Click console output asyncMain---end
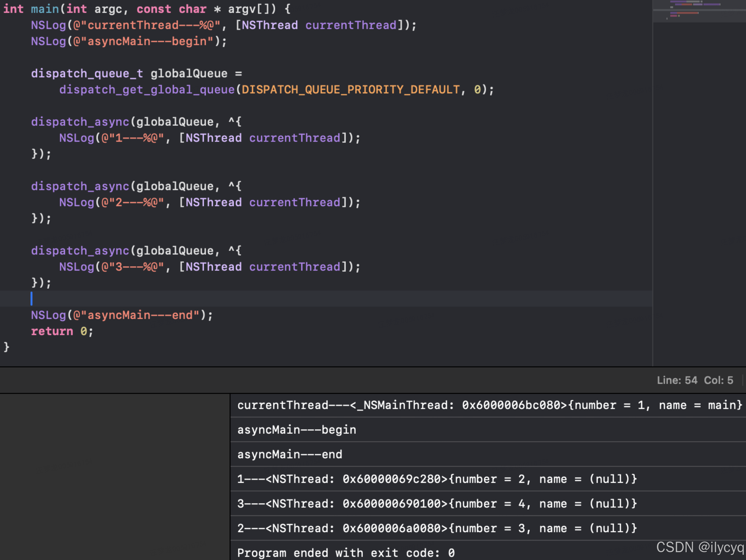This screenshot has width=746, height=560. pos(290,454)
